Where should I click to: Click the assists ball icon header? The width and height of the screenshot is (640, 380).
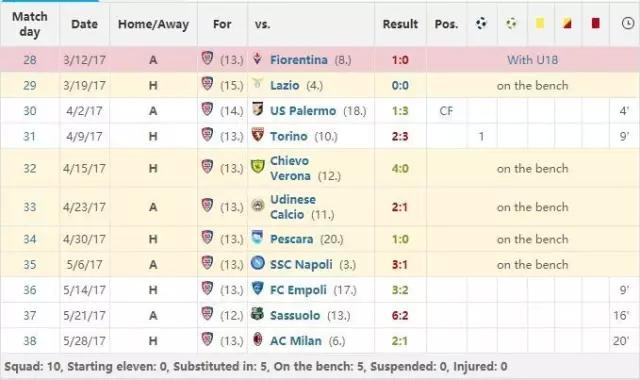coord(511,24)
